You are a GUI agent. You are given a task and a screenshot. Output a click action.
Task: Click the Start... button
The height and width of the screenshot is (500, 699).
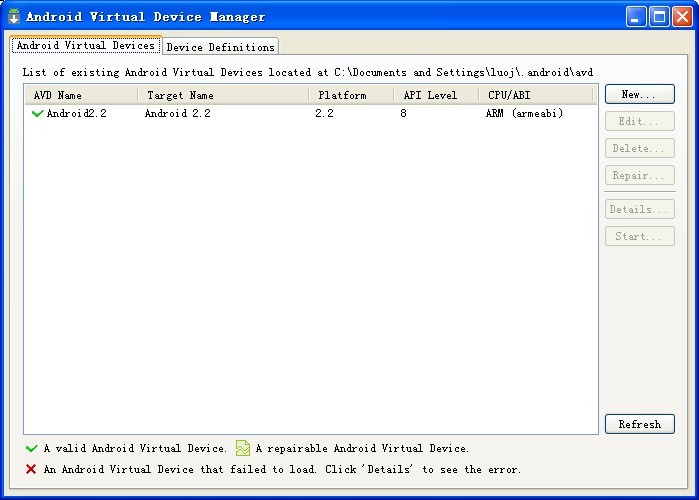click(x=640, y=236)
